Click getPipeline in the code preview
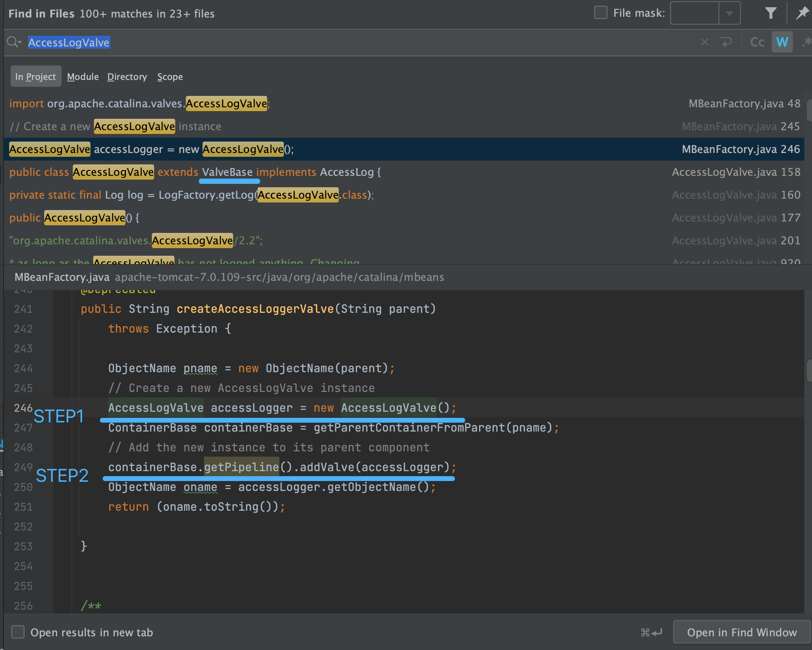Viewport: 812px width, 650px height. [242, 467]
